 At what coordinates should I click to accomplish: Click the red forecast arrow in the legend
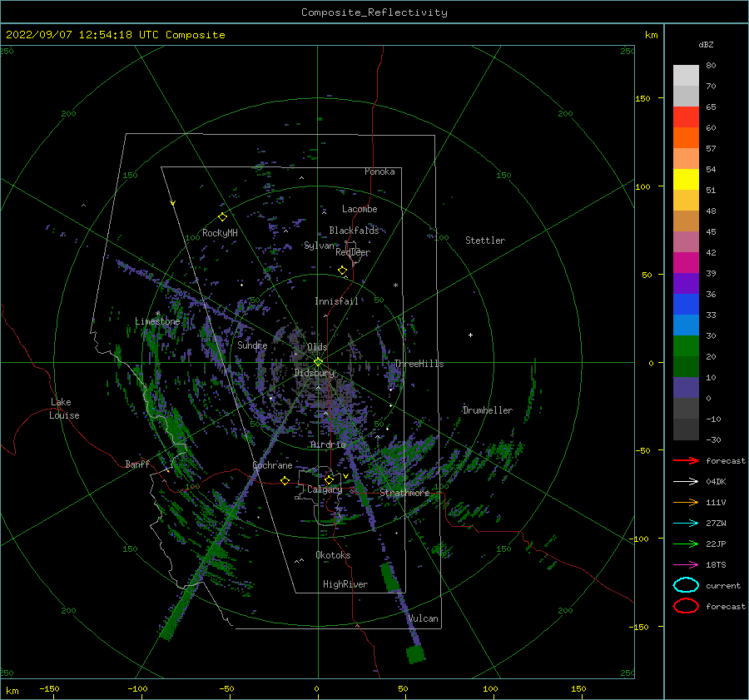pyautogui.click(x=686, y=460)
